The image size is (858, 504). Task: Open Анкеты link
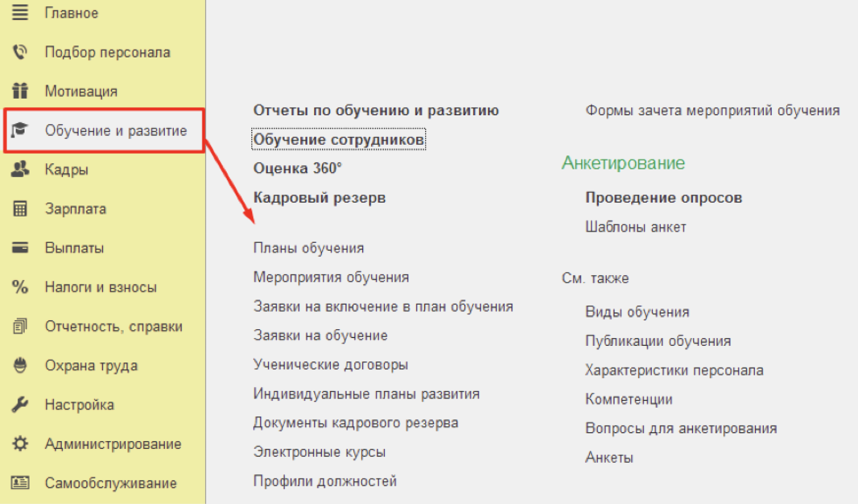(x=609, y=457)
